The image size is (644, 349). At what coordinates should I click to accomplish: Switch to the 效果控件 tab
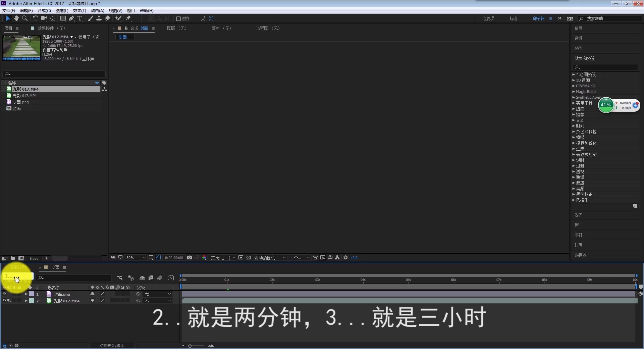[x=51, y=28]
